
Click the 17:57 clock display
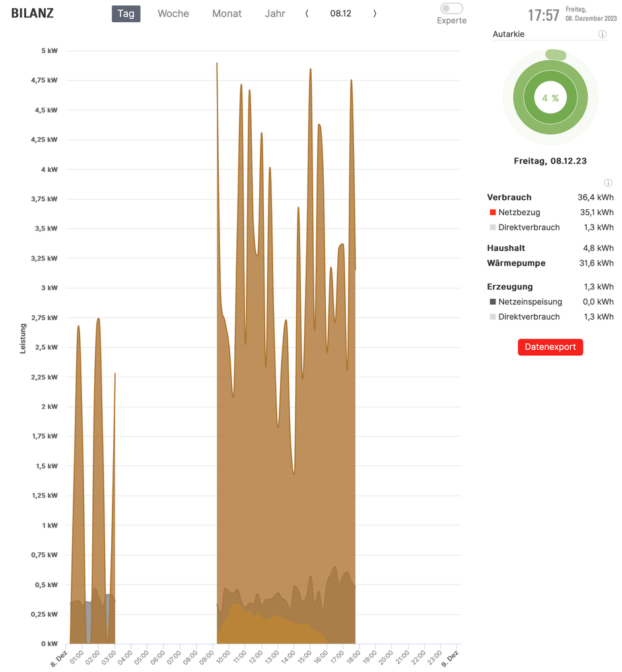coord(543,16)
